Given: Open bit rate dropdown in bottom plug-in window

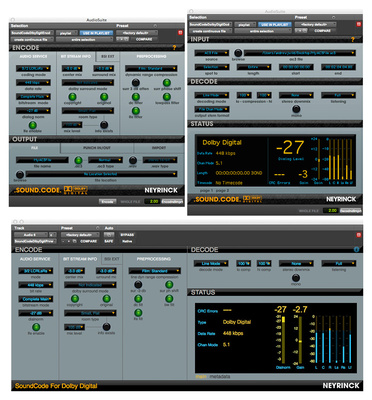Looking at the screenshot, I should (36, 285).
